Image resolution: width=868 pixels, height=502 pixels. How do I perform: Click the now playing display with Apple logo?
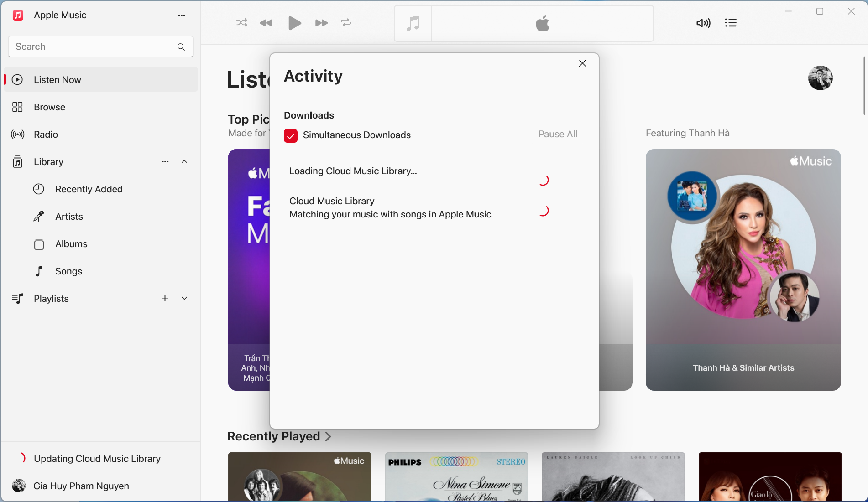tap(542, 23)
